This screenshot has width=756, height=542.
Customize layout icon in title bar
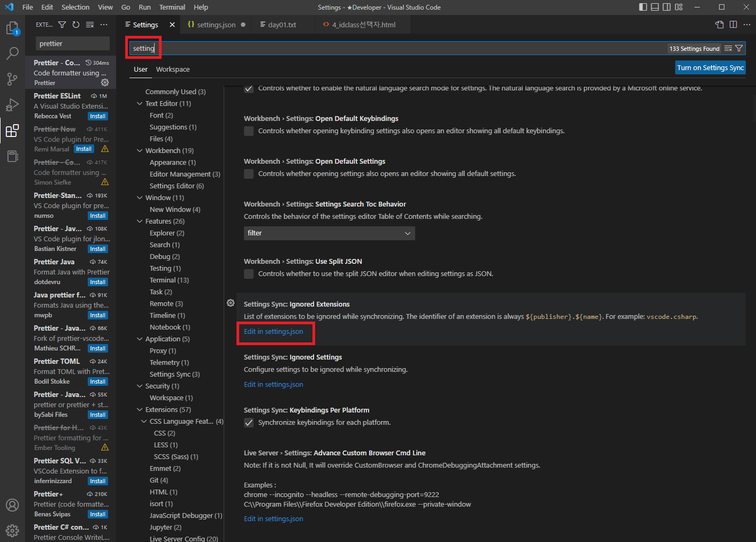pos(679,7)
